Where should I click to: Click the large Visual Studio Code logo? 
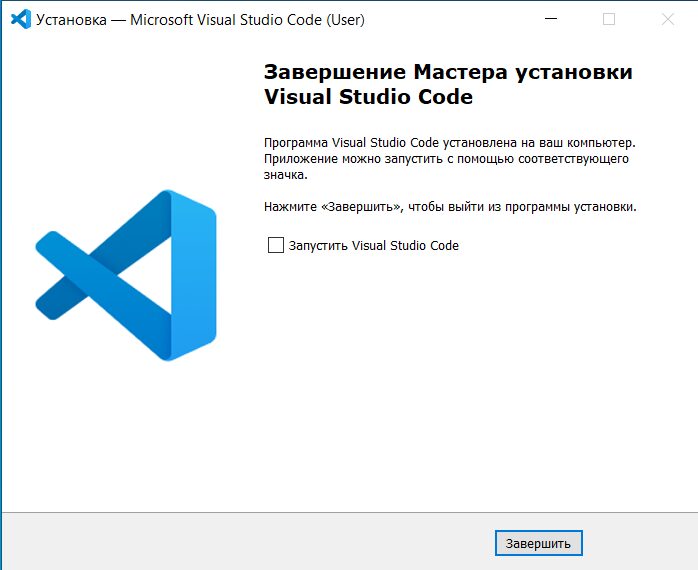(x=126, y=275)
